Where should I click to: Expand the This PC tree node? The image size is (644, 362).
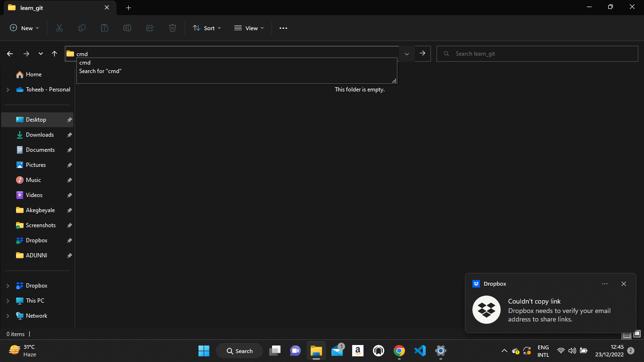(8, 301)
